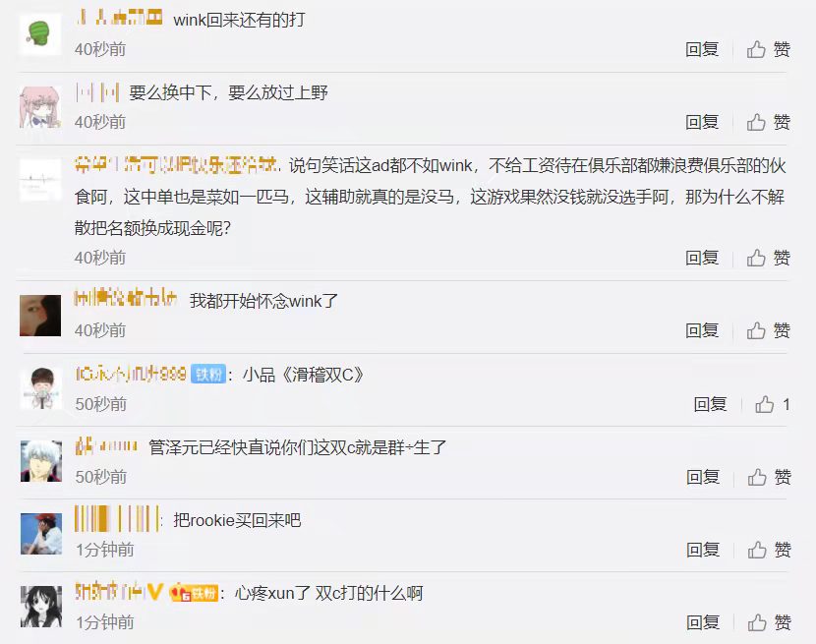Like the "wink回来还有的打" comment

[768, 49]
